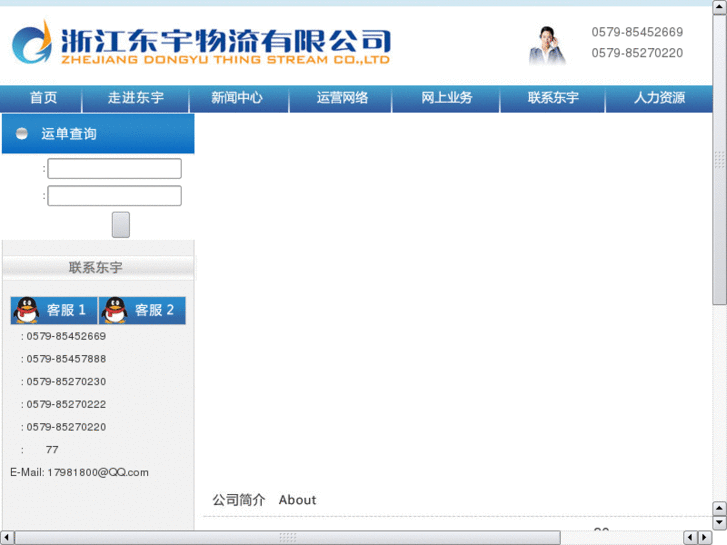Focus the first waybill query input field
727x545 pixels.
115,168
